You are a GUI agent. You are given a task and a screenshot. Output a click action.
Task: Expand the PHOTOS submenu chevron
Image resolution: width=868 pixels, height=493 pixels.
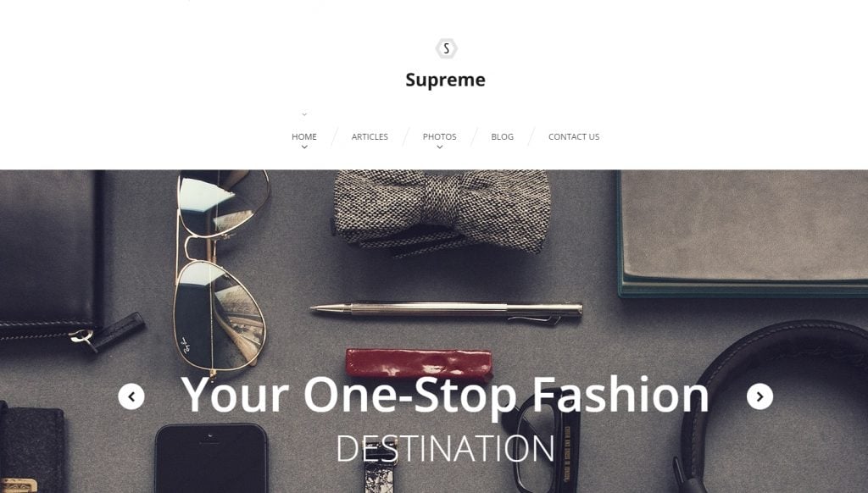[x=440, y=147]
